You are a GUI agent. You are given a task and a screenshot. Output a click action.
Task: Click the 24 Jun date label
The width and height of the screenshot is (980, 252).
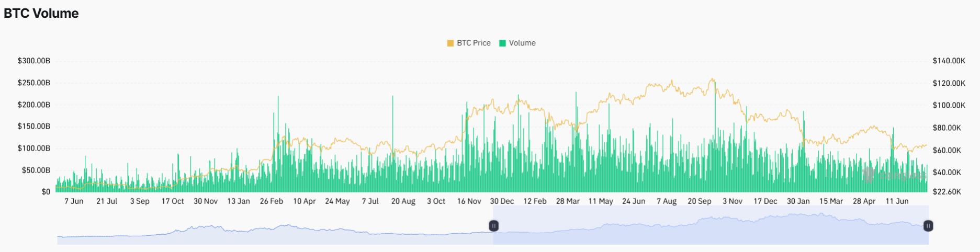point(634,201)
